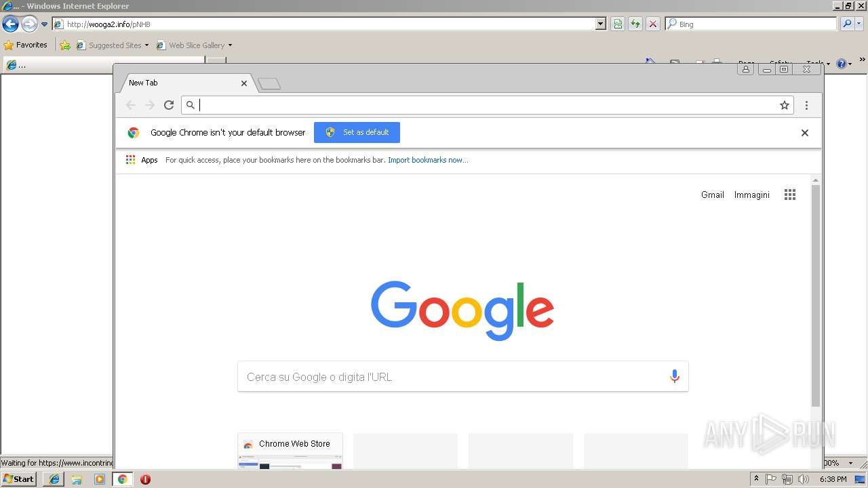
Task: Select the IE tab labeled '...'
Action: point(104,65)
